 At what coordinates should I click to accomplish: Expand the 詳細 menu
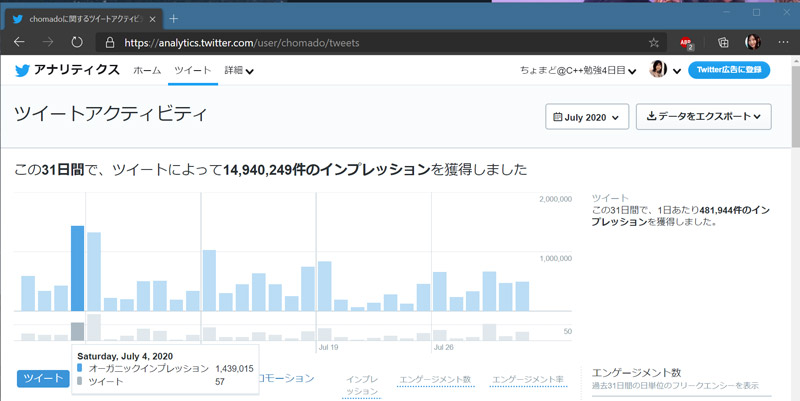238,71
